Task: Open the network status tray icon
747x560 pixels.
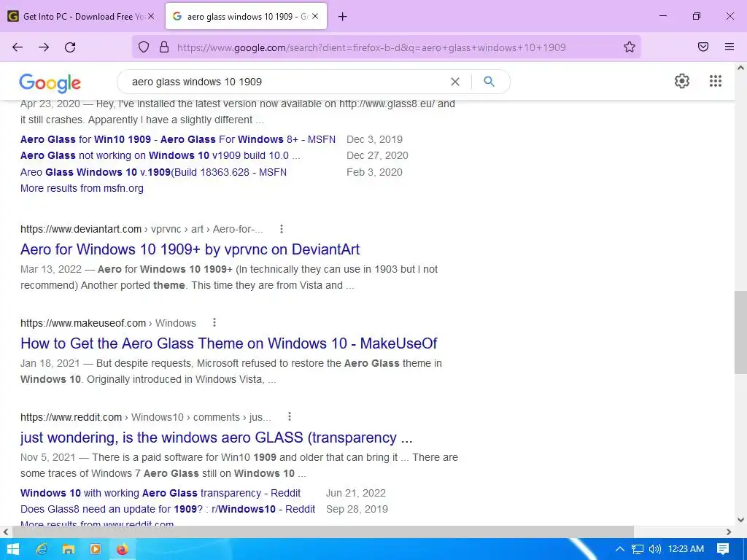Action: [x=638, y=549]
